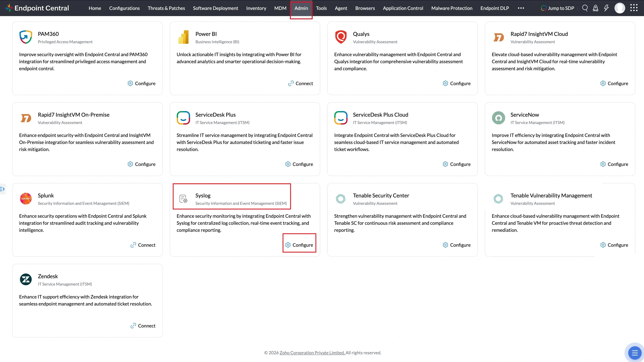
Task: Open the Browsers tab
Action: 365,8
